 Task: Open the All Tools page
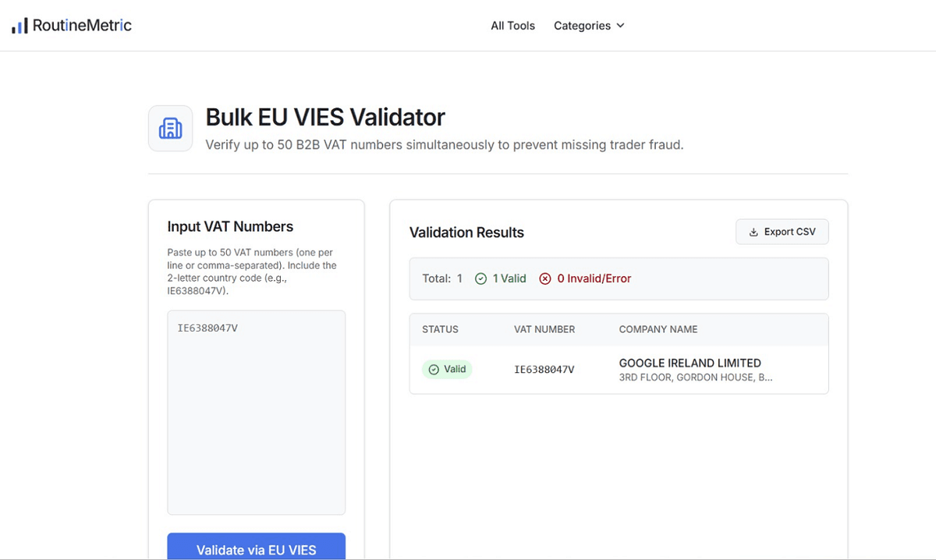[512, 26]
